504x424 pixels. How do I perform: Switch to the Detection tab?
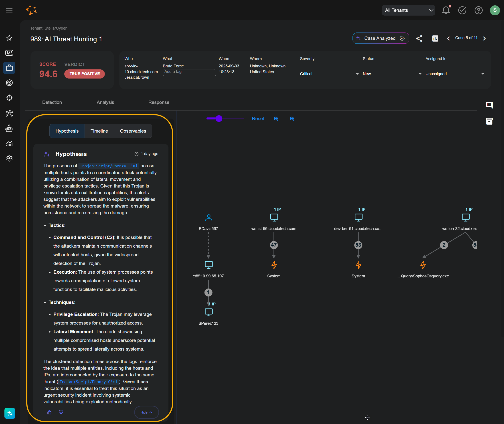click(x=52, y=102)
